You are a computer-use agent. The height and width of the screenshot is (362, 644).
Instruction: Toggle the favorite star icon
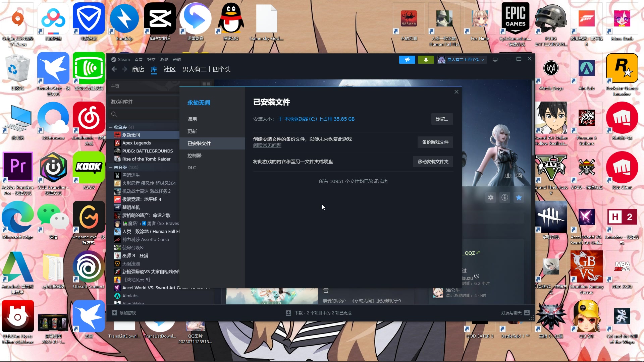coord(519,197)
